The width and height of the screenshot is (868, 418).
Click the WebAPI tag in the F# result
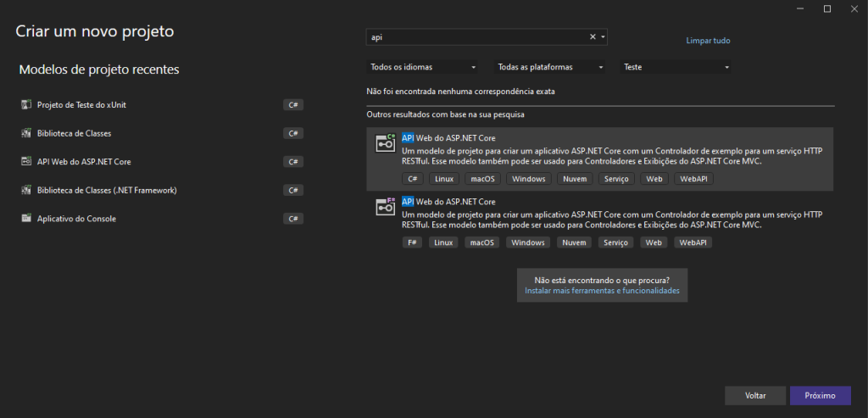(693, 242)
